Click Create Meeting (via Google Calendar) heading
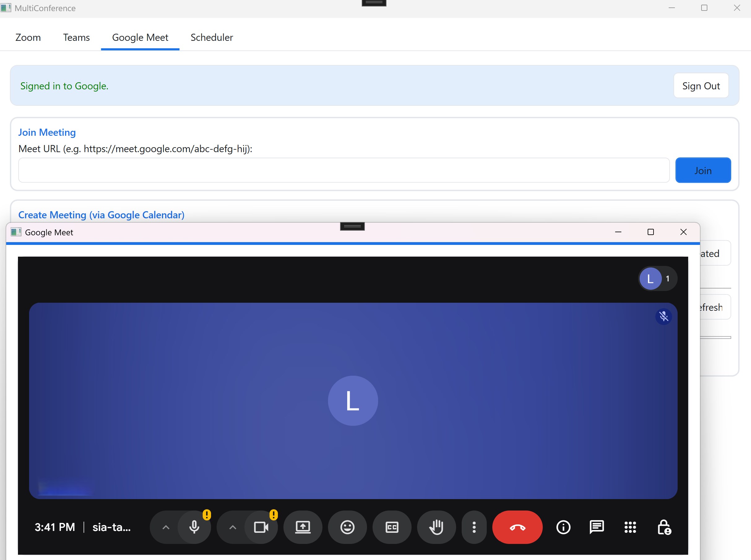Viewport: 751px width, 560px height. 101,215
